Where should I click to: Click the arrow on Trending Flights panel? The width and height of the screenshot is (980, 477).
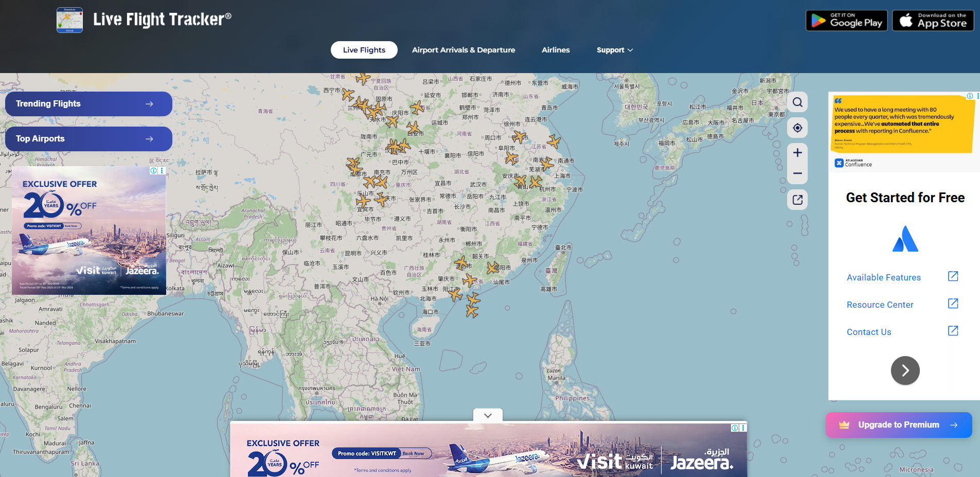[149, 104]
